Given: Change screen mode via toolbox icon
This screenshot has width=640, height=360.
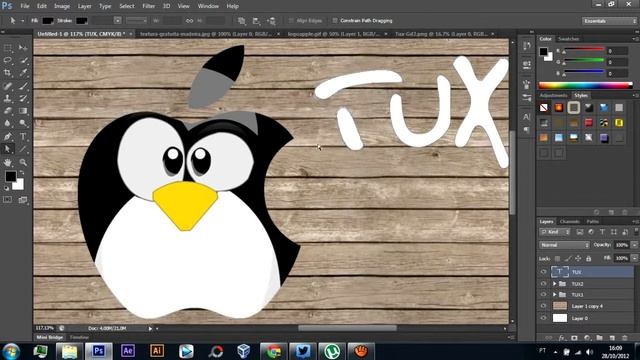Looking at the screenshot, I should [23, 200].
